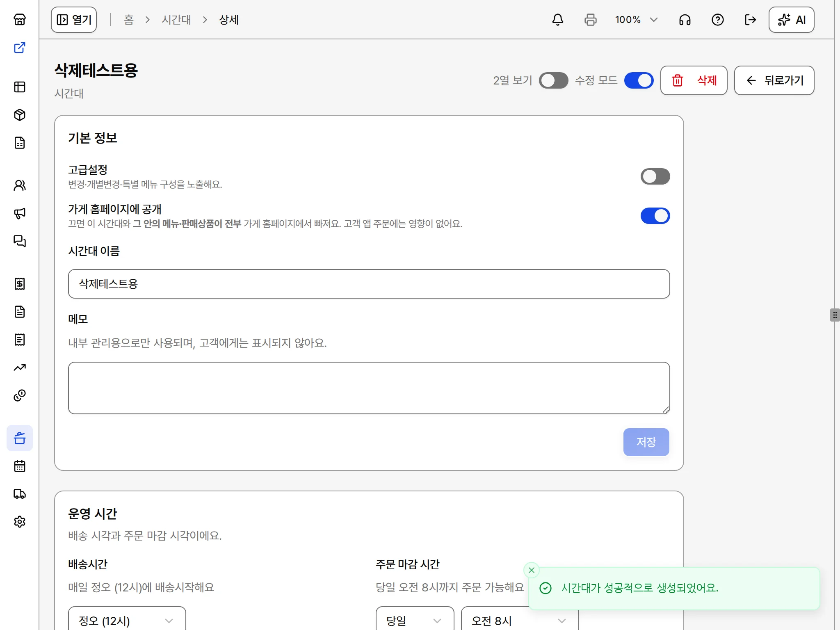Click the red 삭제 button
The height and width of the screenshot is (630, 840).
coord(694,80)
